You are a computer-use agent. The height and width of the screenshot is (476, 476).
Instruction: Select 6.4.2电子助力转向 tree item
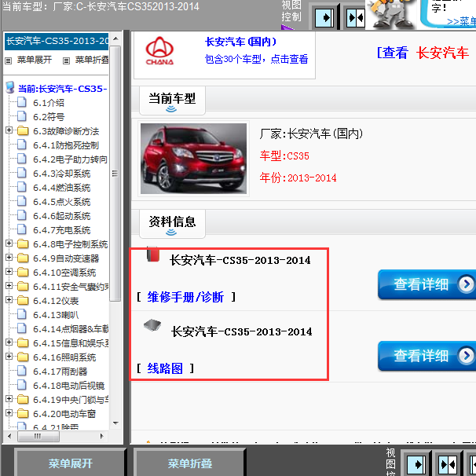click(70, 159)
